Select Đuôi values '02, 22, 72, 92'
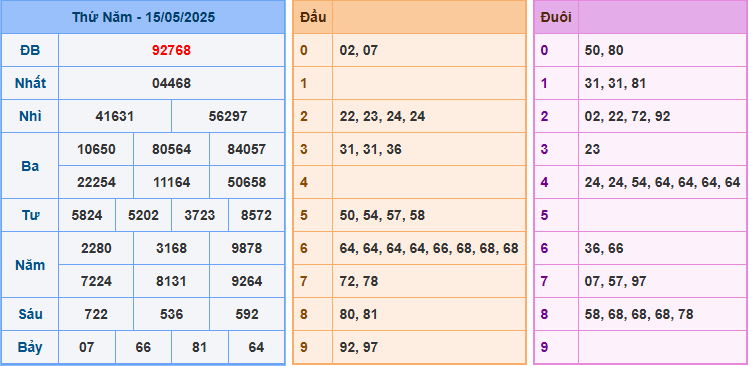Viewport: 749px width, 366px height. pos(627,116)
